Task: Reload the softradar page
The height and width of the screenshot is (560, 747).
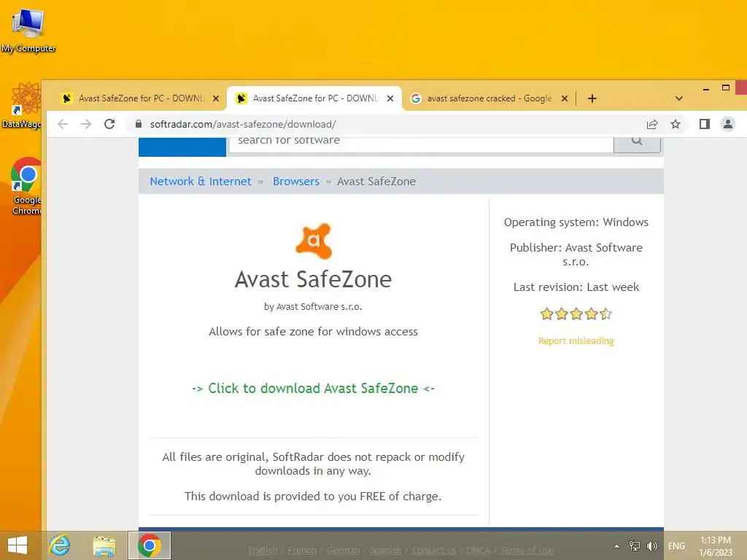Action: (x=109, y=124)
